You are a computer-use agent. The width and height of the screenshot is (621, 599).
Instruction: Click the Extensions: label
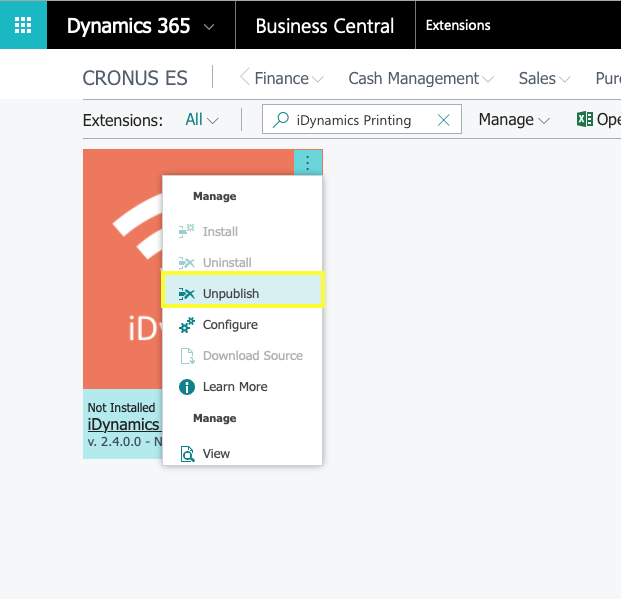click(123, 120)
